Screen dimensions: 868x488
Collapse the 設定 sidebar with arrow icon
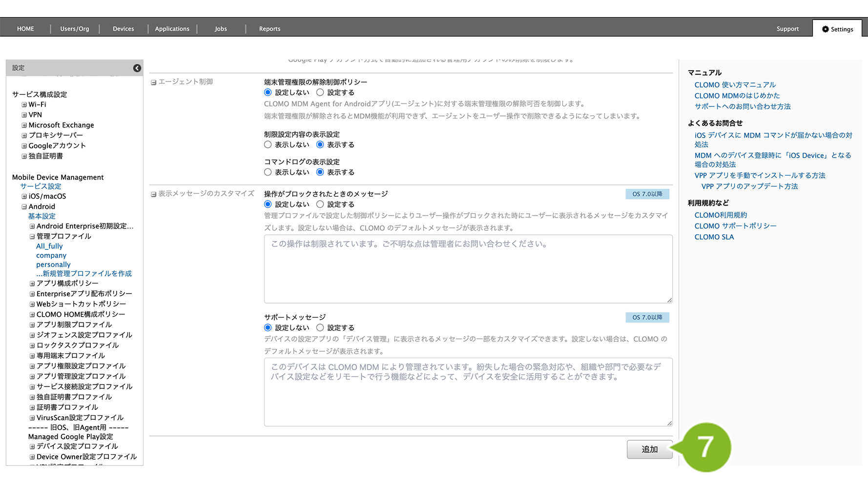pyautogui.click(x=137, y=68)
